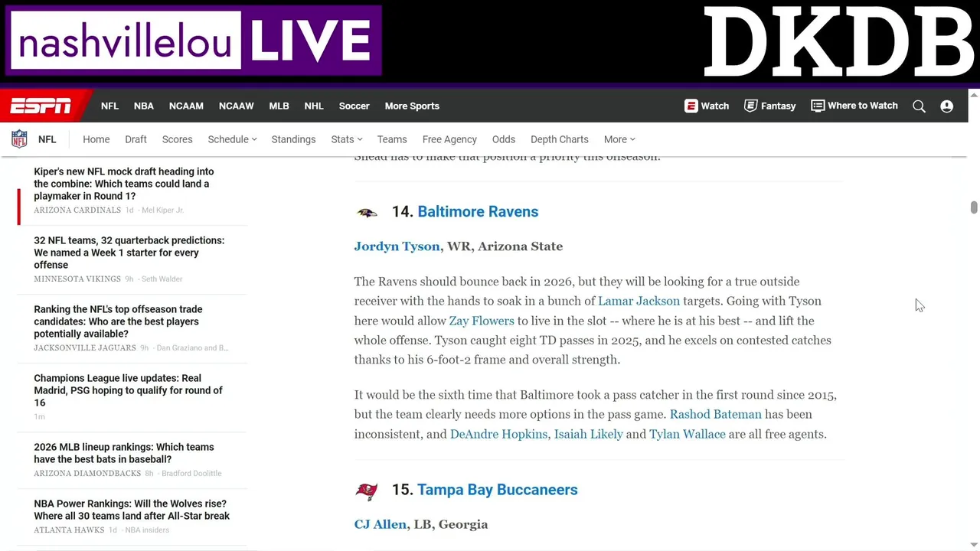Open Lamar Jackson player link
Screen dimensions: 980x551
(x=639, y=301)
